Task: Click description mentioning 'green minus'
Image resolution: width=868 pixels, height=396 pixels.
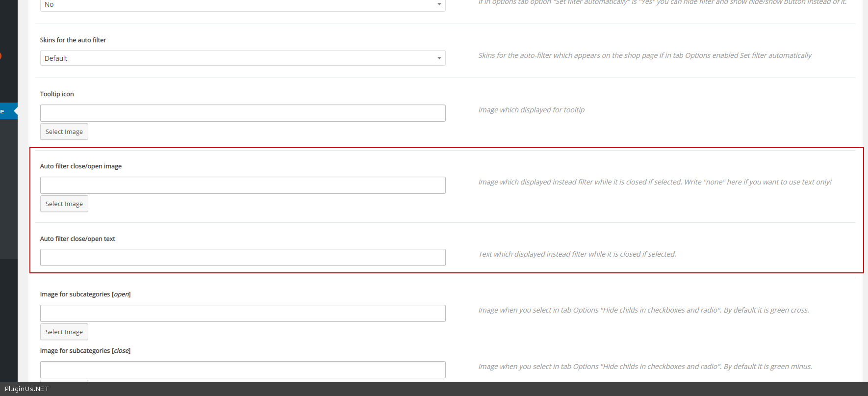Action: 645,367
